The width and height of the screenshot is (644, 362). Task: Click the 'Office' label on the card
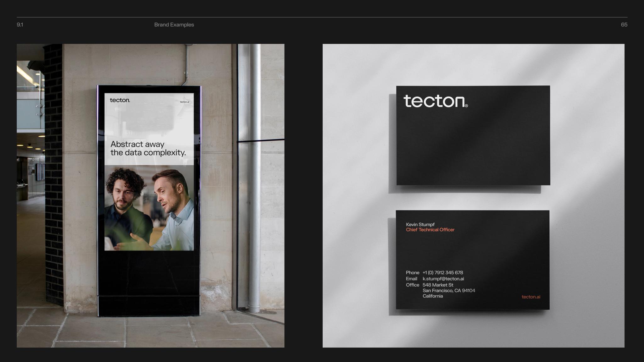(413, 285)
